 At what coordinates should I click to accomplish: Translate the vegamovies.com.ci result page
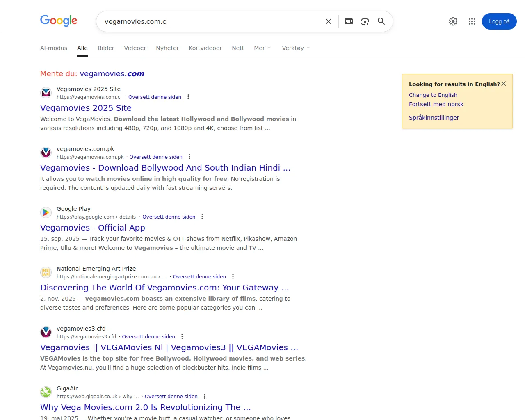155,97
